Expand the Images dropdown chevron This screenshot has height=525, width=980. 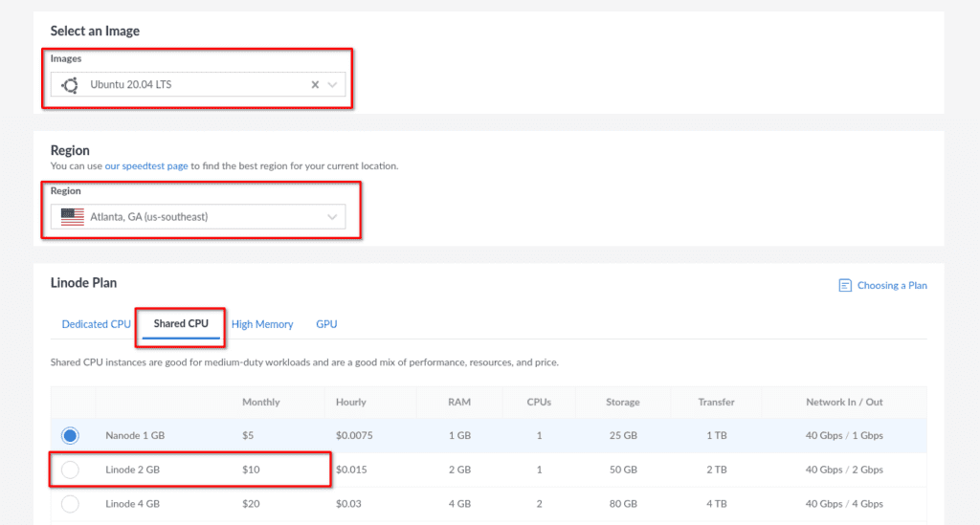click(x=332, y=85)
